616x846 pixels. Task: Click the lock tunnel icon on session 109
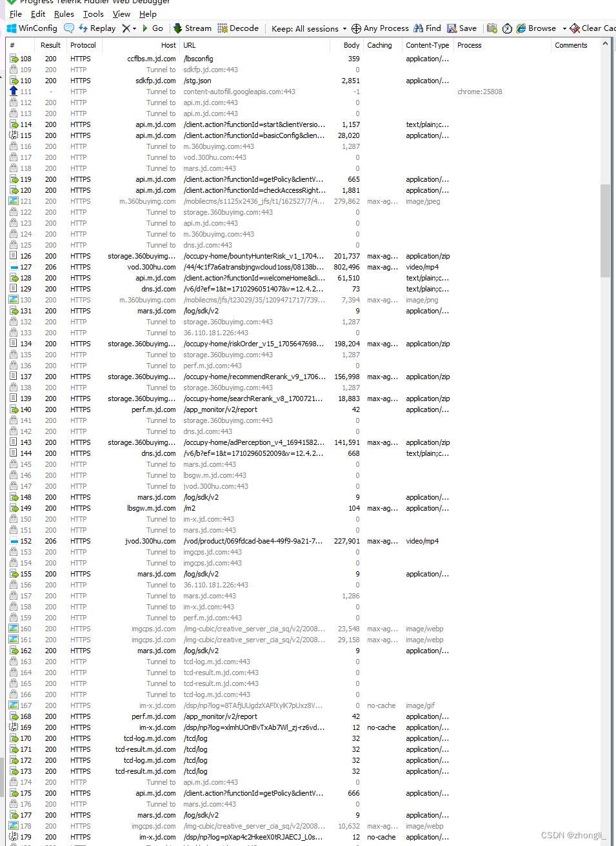[x=14, y=70]
